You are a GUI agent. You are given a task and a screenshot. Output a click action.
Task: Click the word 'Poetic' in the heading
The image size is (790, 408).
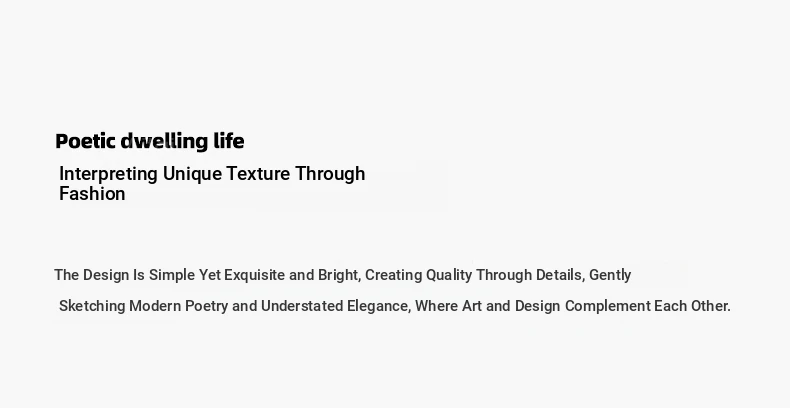coord(85,141)
